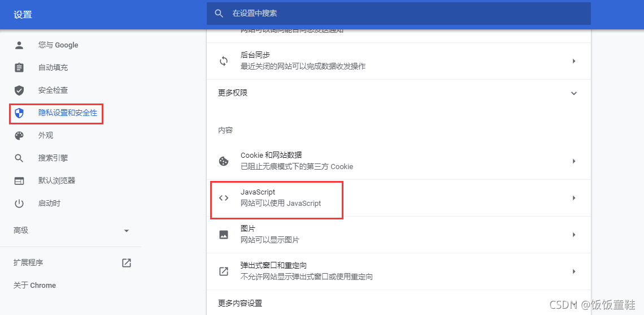Click the browser window icon for 默认浏览器

click(x=19, y=181)
